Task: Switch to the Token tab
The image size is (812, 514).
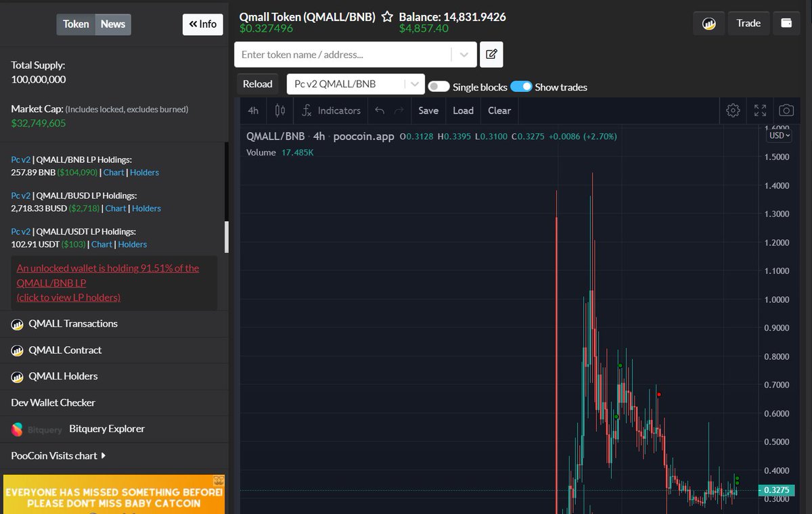Action: [x=76, y=24]
